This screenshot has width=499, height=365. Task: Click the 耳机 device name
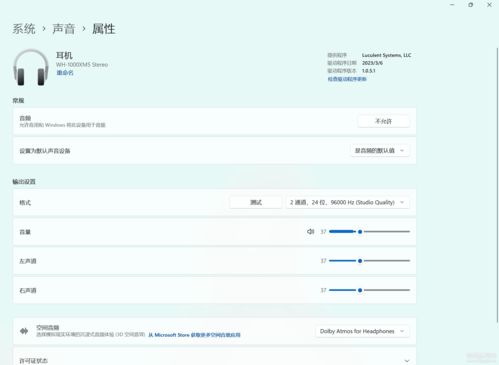64,55
